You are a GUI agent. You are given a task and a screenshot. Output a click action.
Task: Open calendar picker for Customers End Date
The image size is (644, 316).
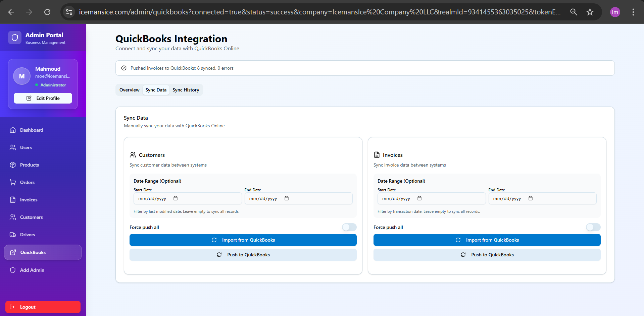pos(287,198)
